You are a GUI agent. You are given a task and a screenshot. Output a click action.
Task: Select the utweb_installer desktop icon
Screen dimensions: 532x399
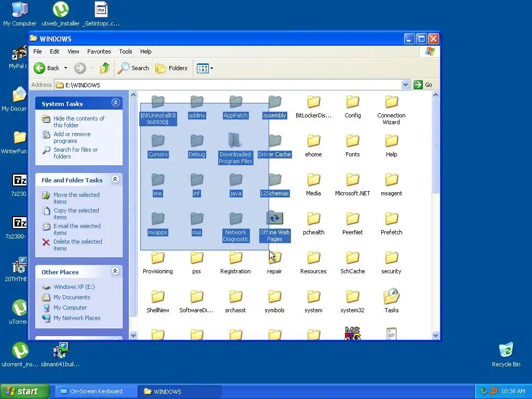click(60, 14)
